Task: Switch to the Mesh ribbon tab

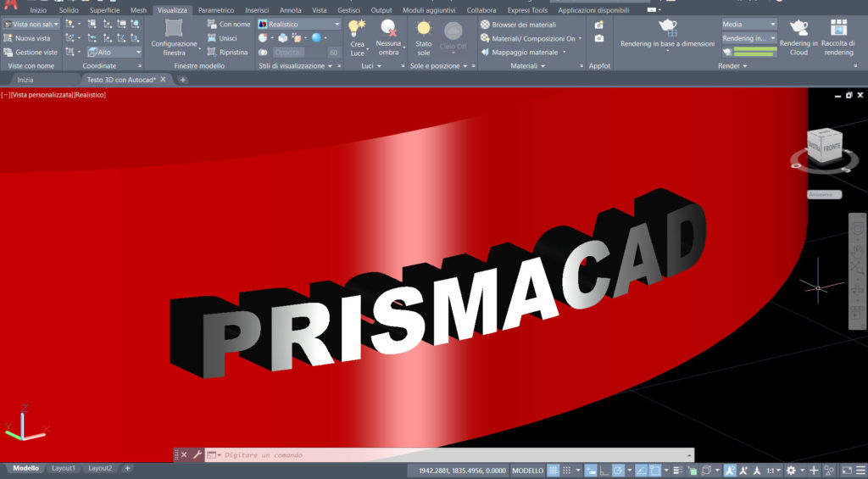Action: (x=138, y=10)
